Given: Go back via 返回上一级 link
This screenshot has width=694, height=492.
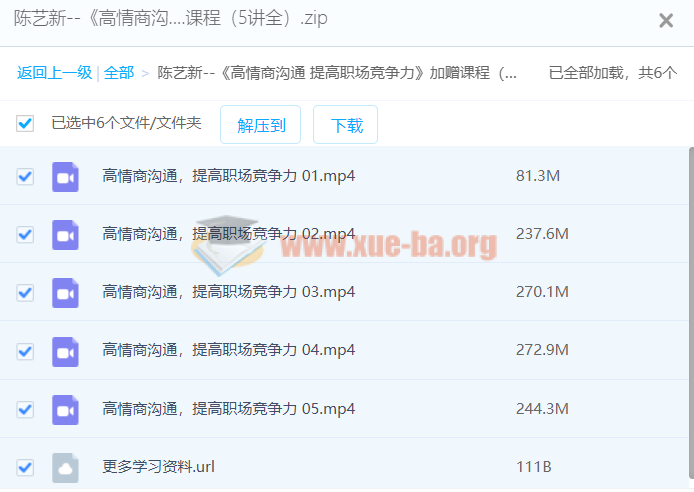Looking at the screenshot, I should [x=54, y=73].
